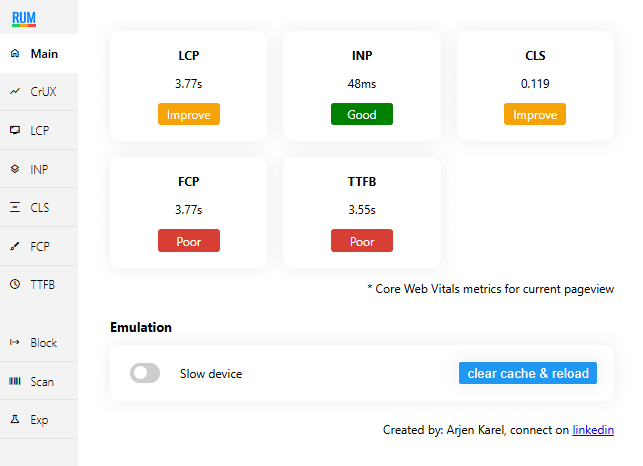Select the TTFB metric card title
The height and width of the screenshot is (466, 643).
click(362, 181)
